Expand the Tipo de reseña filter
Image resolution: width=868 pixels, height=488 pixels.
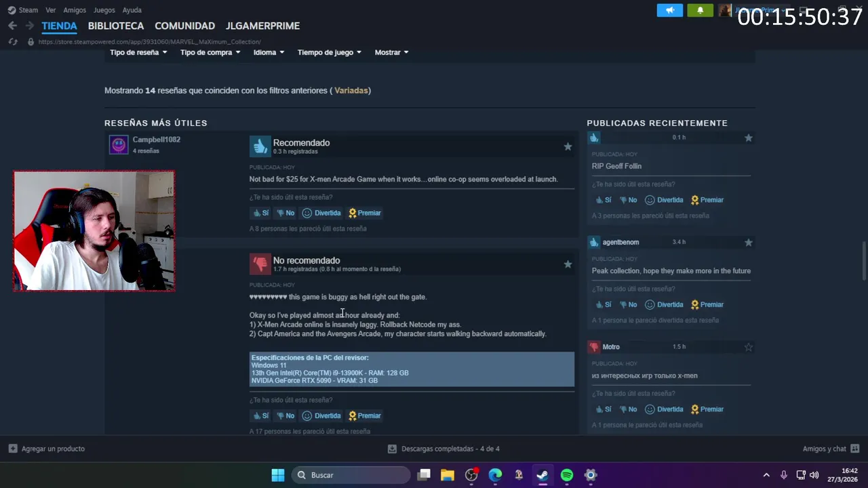pos(138,52)
